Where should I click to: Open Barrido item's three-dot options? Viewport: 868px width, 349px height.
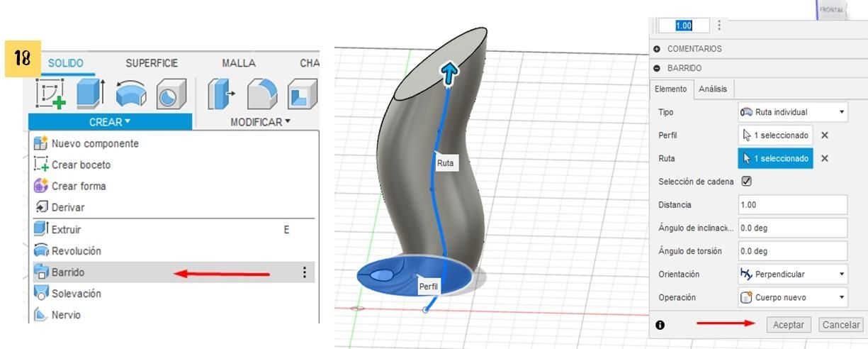pos(305,272)
